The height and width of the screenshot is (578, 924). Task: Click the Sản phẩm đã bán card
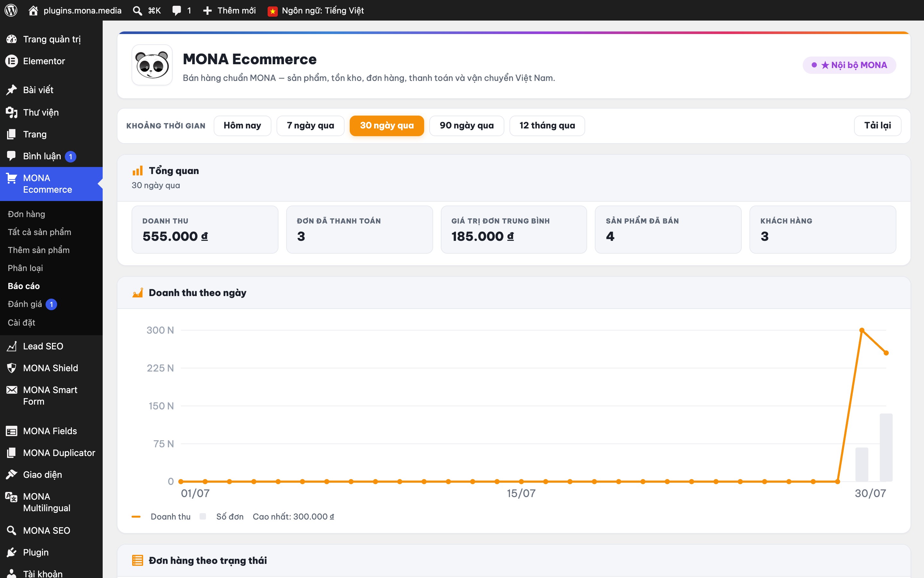[x=668, y=230]
